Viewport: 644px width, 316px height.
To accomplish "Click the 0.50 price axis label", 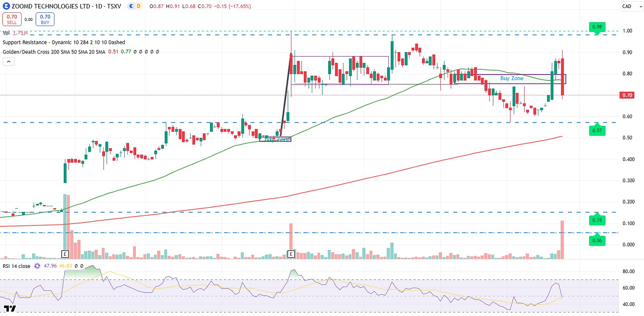I will pyautogui.click(x=627, y=138).
